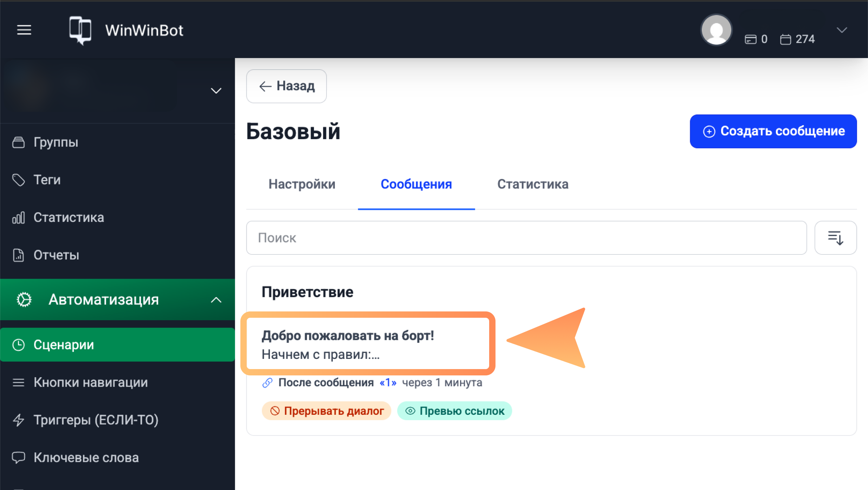Click the WinWinBot logo icon
This screenshot has height=490, width=868.
[80, 31]
